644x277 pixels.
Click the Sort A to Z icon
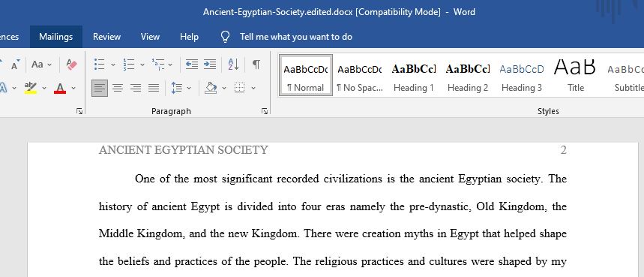233,64
